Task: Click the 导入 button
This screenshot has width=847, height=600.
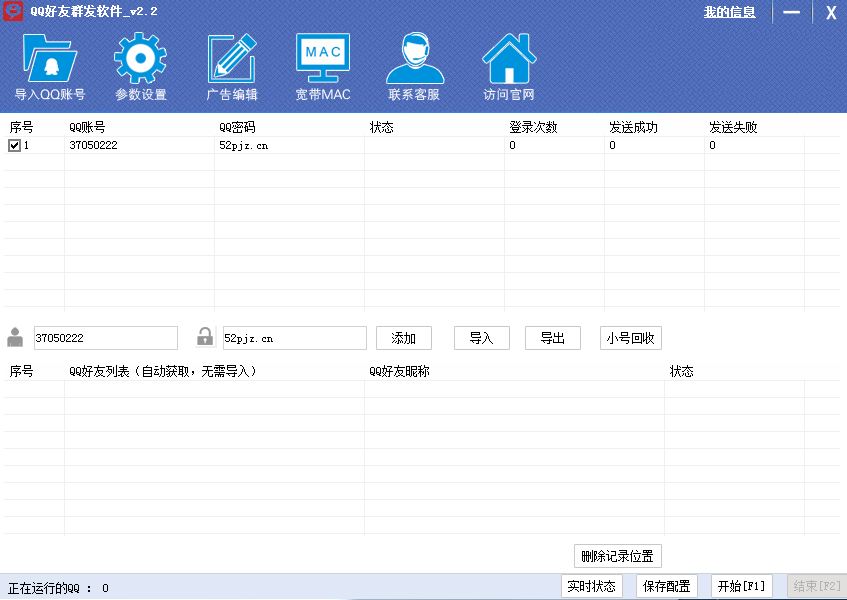Action: click(481, 338)
